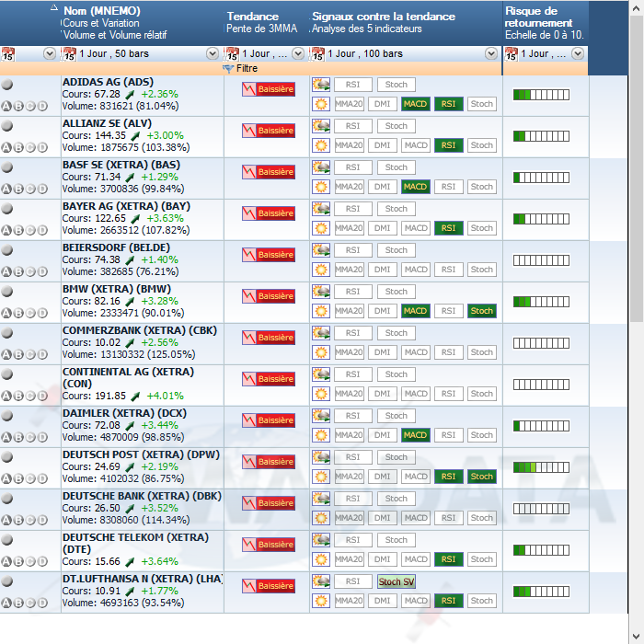644x644 pixels.
Task: Click the Stoch SV signal in DT.LUFTHANSA row
Action: coord(397,581)
